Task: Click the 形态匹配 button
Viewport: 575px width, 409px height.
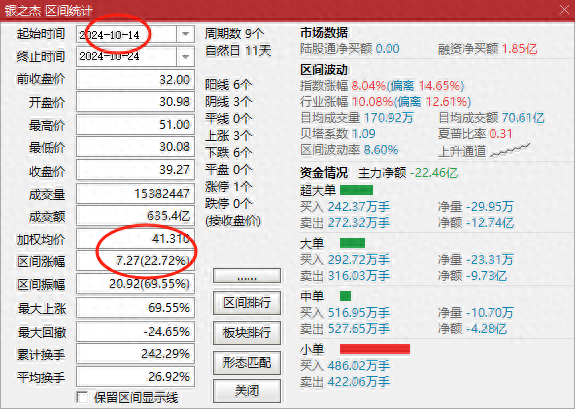Action: (x=247, y=362)
